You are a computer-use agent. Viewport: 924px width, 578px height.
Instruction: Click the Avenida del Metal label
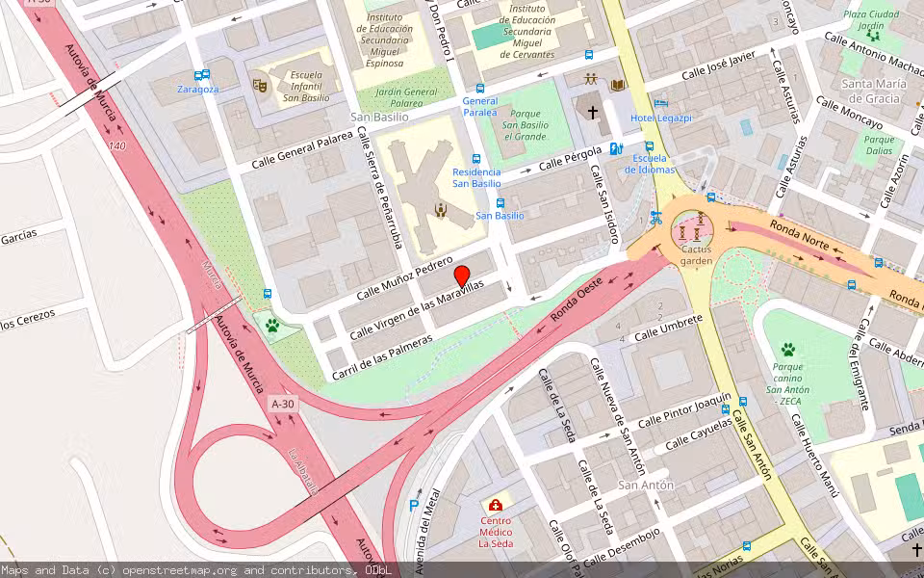pos(427,531)
